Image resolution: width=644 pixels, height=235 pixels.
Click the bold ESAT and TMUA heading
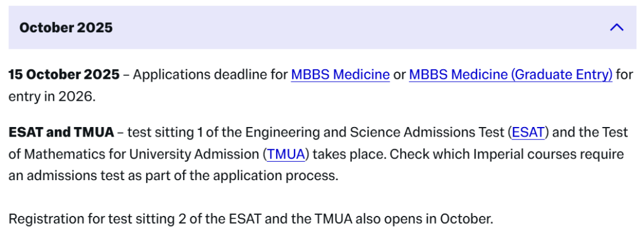[x=61, y=132]
